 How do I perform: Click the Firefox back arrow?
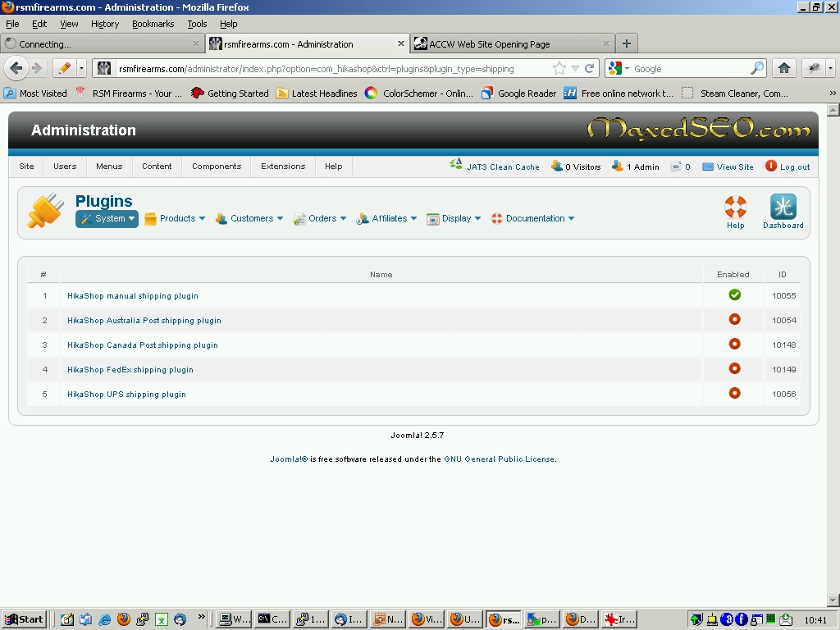[x=16, y=69]
